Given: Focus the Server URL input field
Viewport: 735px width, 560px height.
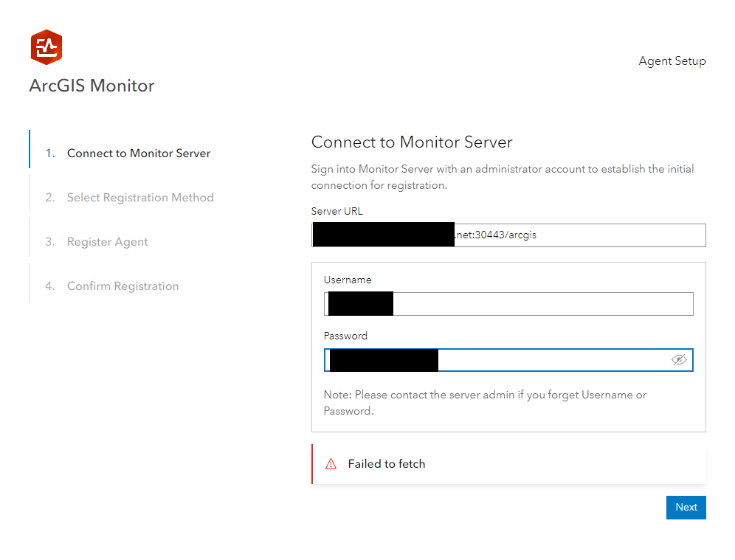Looking at the screenshot, I should pos(576,235).
